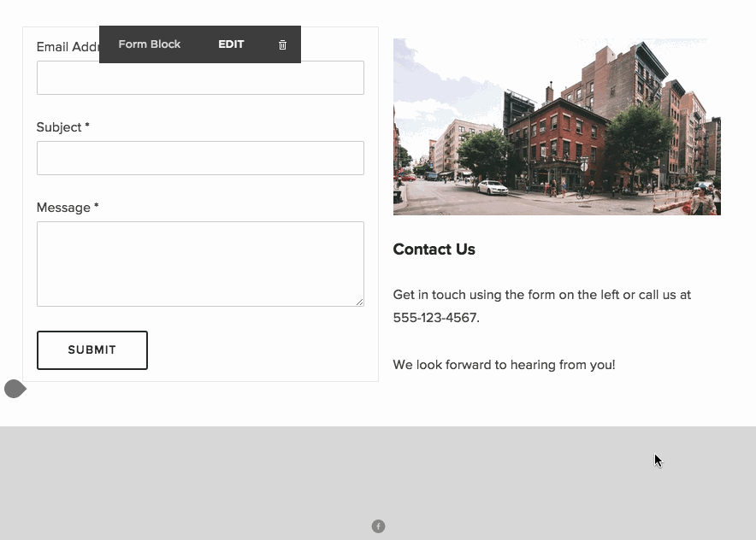
Task: Grab the Message textarea resize handle
Action: coord(359,301)
